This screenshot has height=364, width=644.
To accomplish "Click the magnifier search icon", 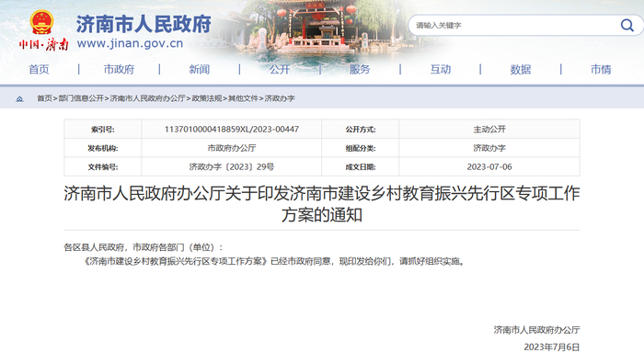I will tap(627, 26).
